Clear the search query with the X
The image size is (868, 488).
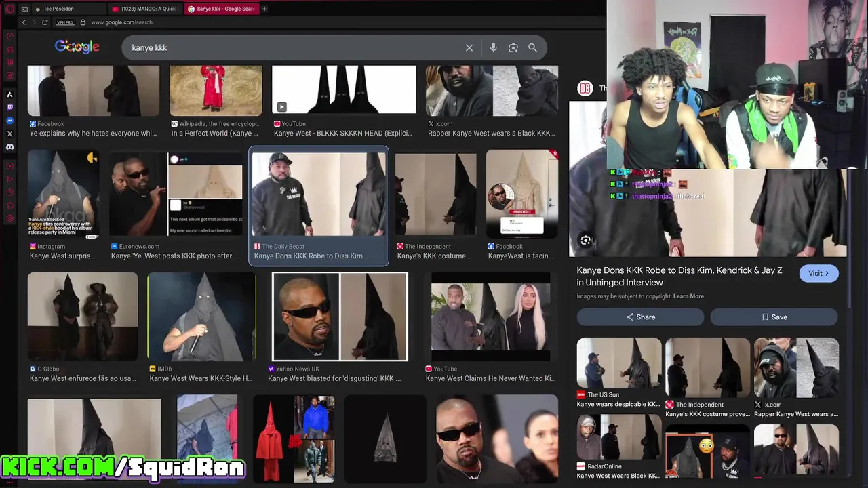[x=469, y=47]
